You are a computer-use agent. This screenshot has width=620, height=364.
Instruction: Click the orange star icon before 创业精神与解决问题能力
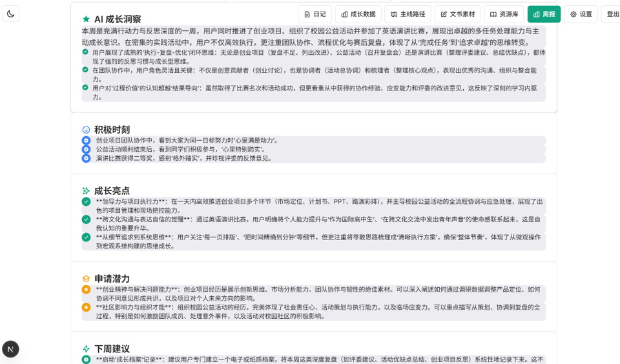click(x=86, y=290)
